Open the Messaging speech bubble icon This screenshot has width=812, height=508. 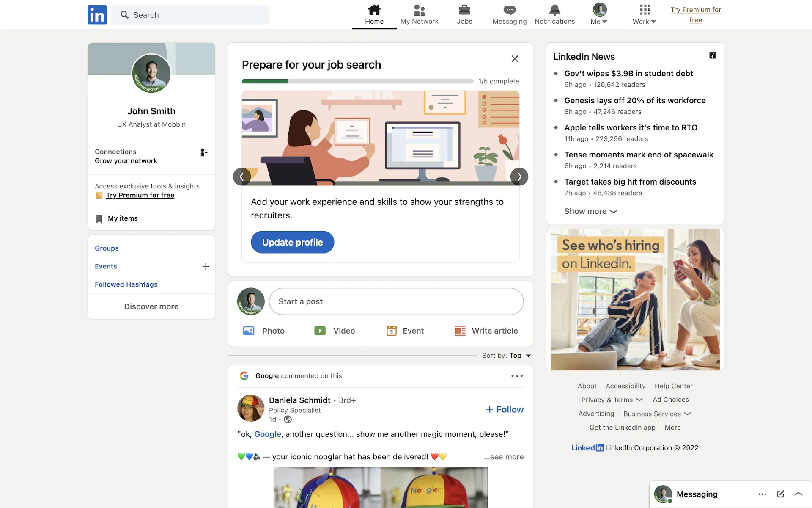[509, 10]
